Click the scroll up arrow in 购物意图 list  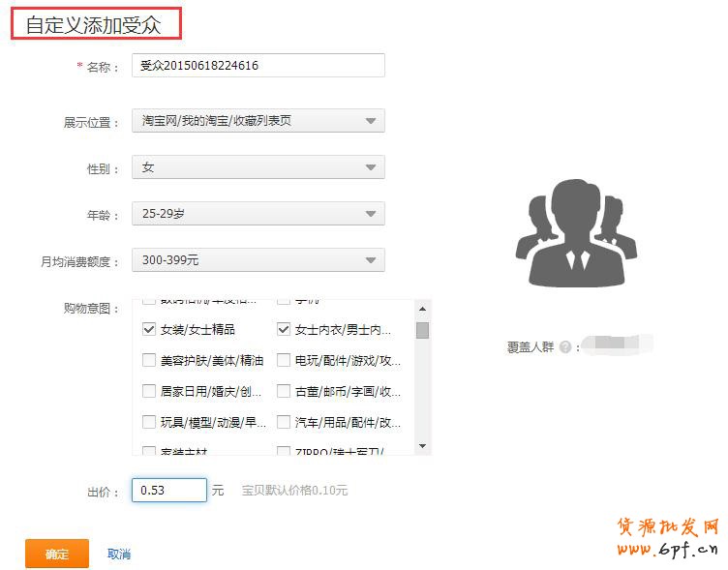(422, 309)
